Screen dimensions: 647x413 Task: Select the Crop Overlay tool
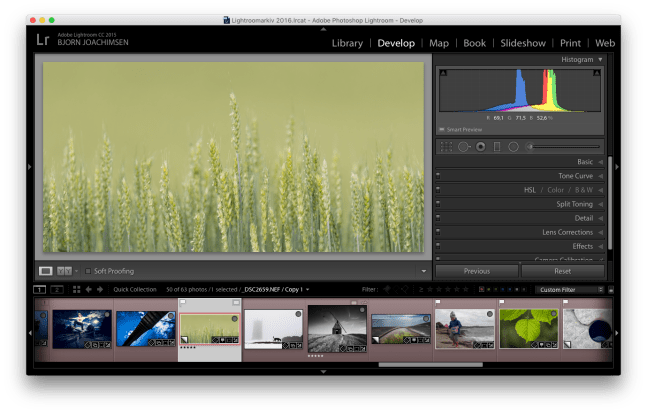446,146
